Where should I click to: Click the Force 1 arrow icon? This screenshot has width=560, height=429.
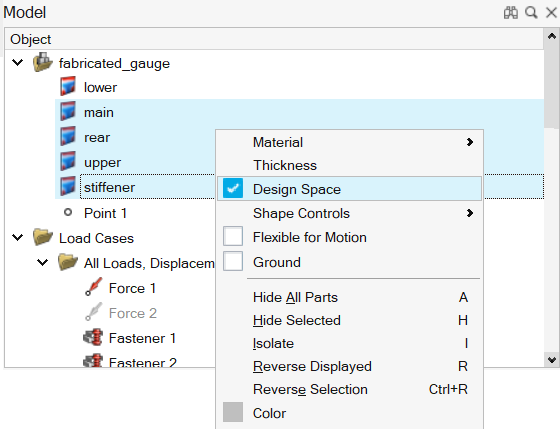coord(94,287)
